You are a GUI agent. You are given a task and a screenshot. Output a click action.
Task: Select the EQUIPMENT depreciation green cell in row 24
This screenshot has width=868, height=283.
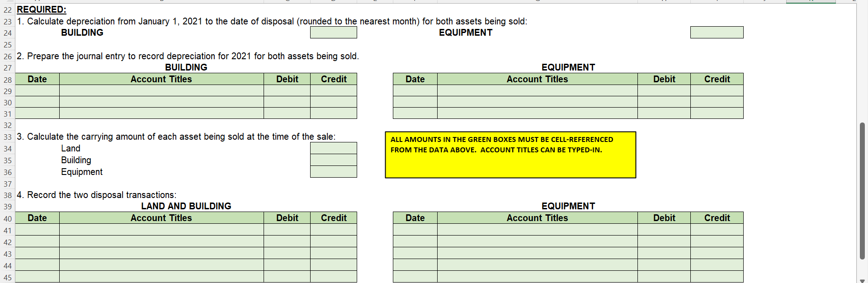pos(717,33)
